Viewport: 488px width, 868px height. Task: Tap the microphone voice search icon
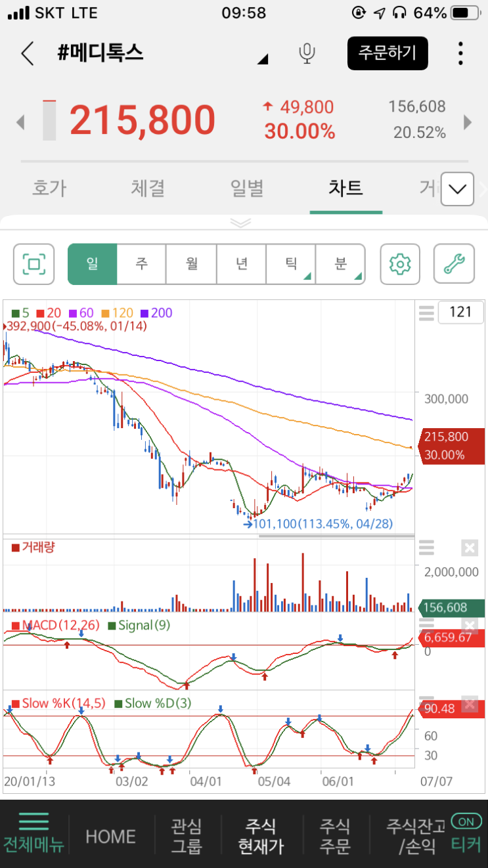(x=307, y=53)
